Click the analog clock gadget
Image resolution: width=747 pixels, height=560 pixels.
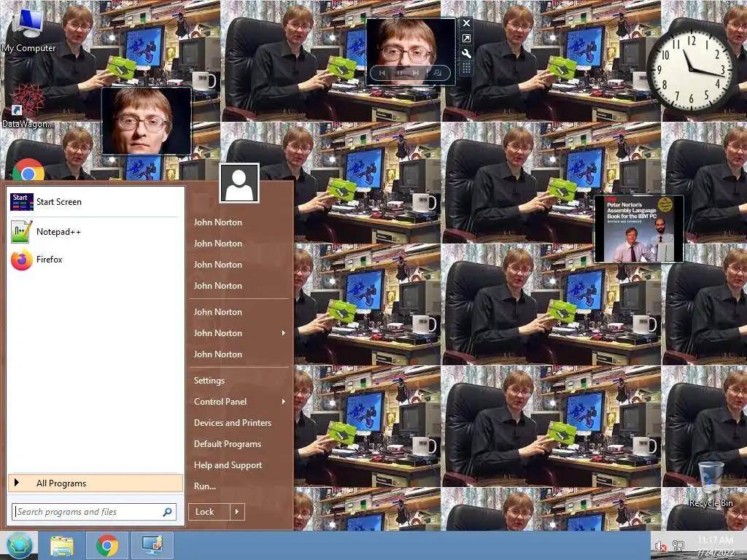[691, 70]
